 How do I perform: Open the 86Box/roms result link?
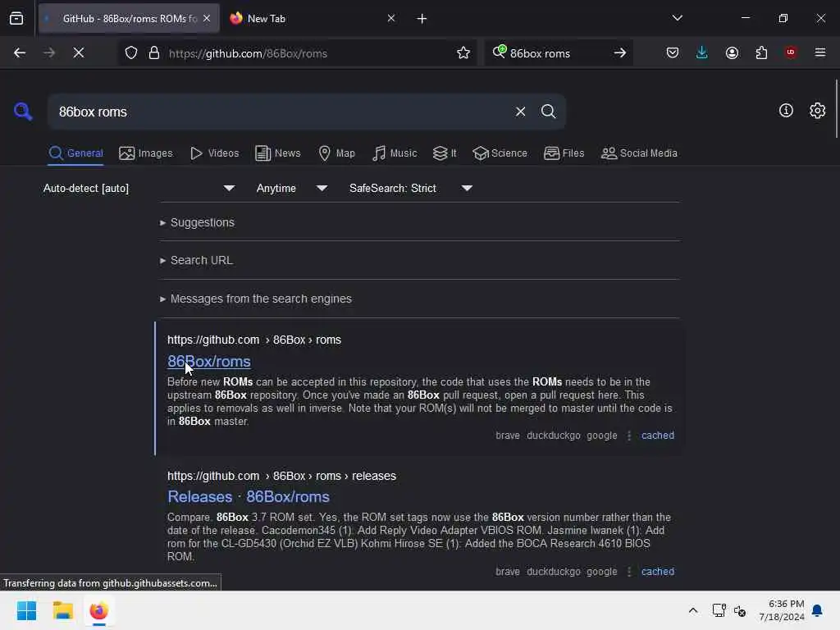click(209, 362)
